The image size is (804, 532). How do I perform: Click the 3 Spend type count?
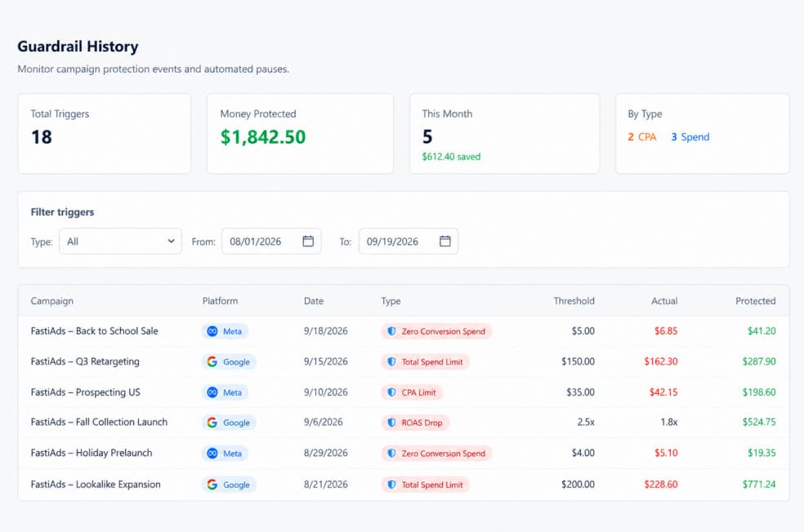tap(690, 137)
